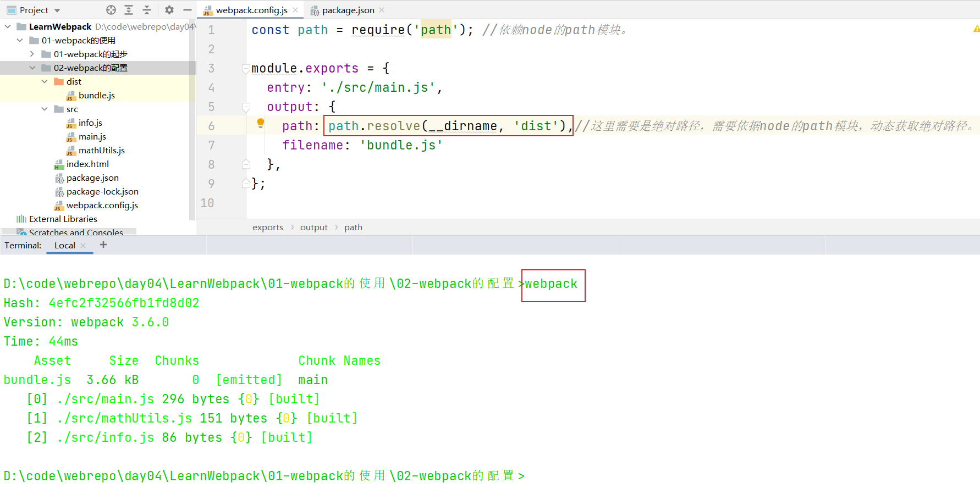Viewport: 980px width, 494px height.
Task: Collapse the 01-webpack的使用 folder
Action: [x=20, y=40]
